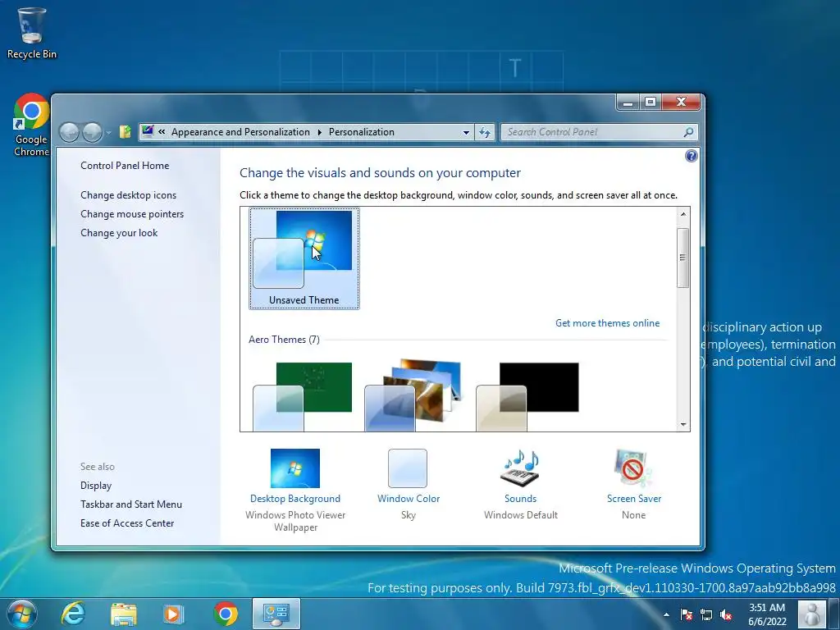This screenshot has width=840, height=630.
Task: Open the Screen Saver icon
Action: (x=633, y=468)
